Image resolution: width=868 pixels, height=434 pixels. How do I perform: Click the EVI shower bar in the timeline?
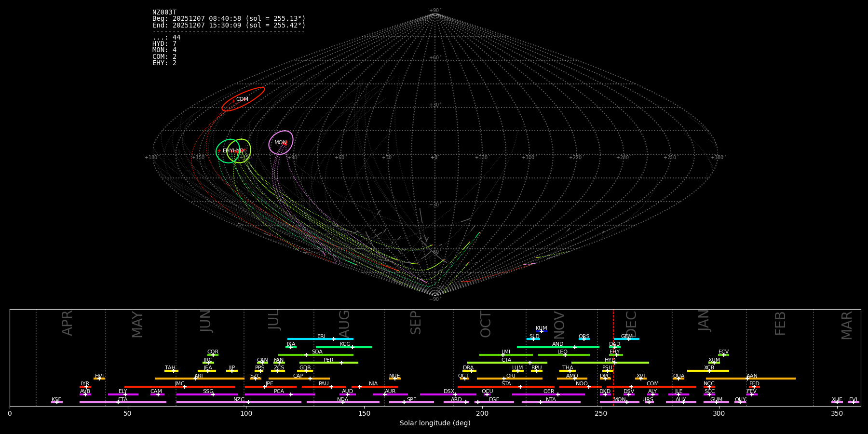coord(854,402)
